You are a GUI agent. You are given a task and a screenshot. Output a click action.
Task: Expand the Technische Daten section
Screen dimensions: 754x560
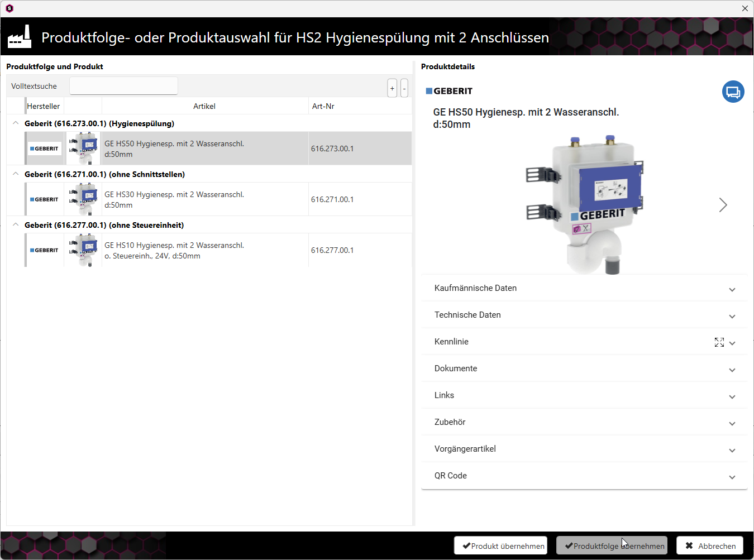pos(584,315)
